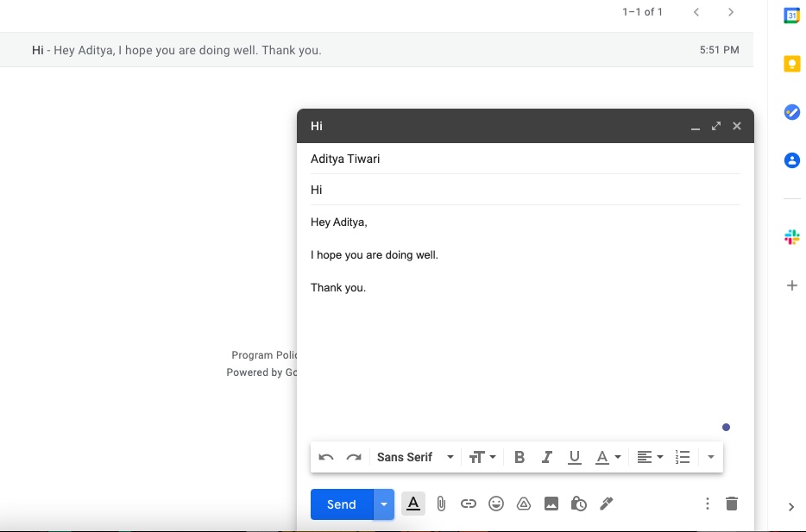The image size is (806, 532).
Task: Attach a file using the paperclip icon
Action: click(x=441, y=504)
